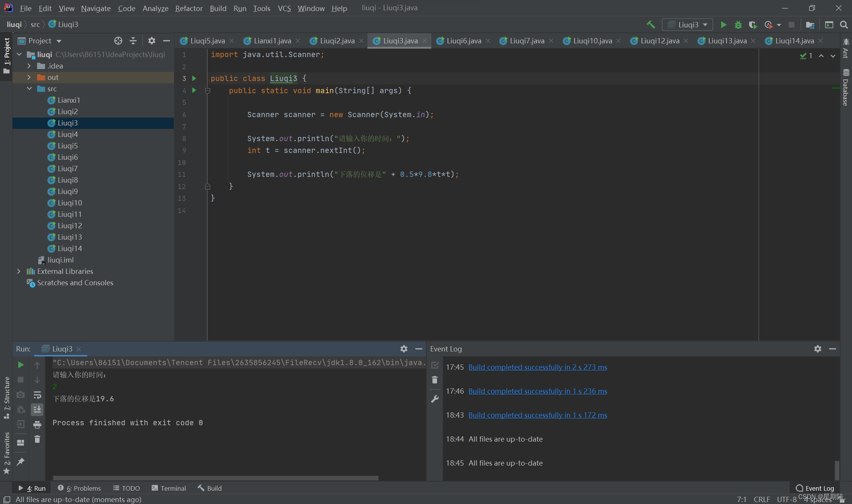The width and height of the screenshot is (852, 504).
Task: Expand the .idea folder
Action: point(29,66)
